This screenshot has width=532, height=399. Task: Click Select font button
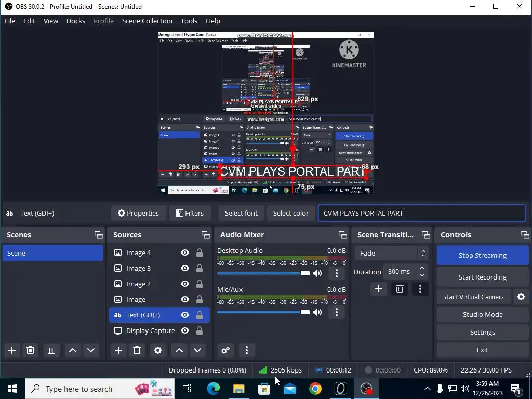(x=241, y=213)
